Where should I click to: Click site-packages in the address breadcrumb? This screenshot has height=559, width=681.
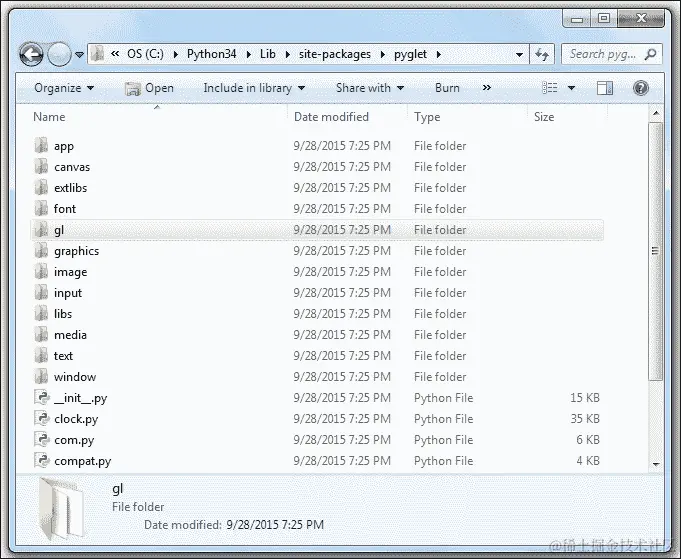tap(335, 54)
